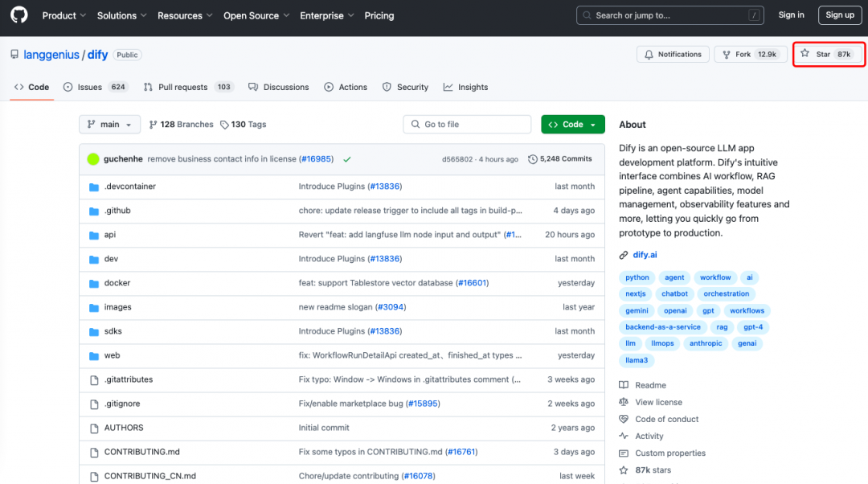Open CONTRIBUTING_CN.md file
Screen dimensions: 868x484
pyautogui.click(x=150, y=476)
